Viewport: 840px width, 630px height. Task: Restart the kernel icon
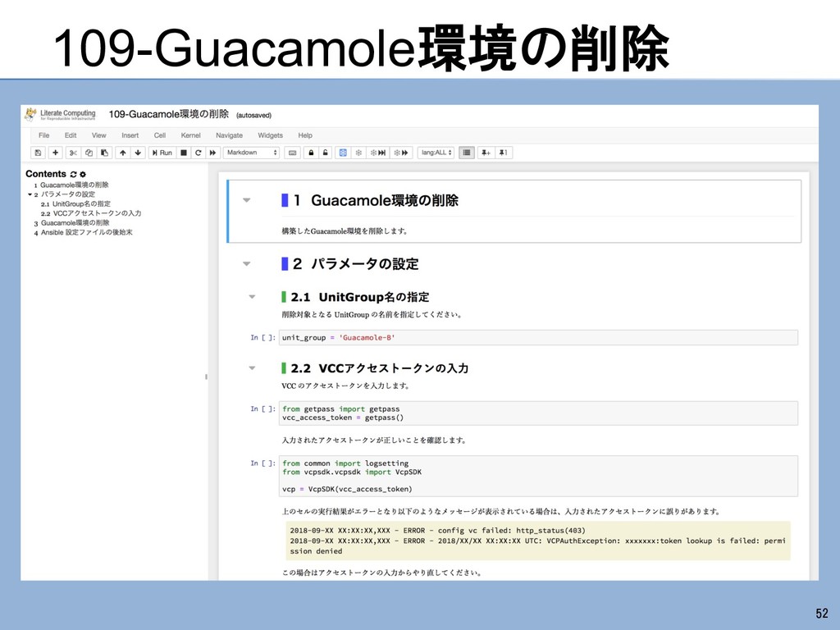click(199, 153)
